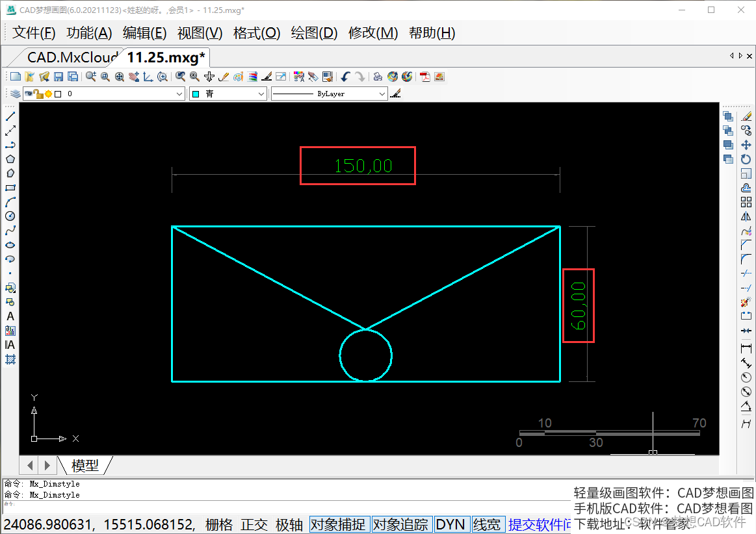Close the document tab with X
Viewport: 756px width, 534px height.
coord(749,56)
